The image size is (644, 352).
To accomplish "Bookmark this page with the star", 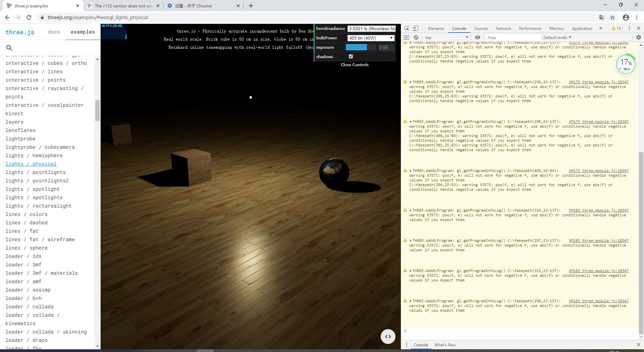I will point(612,17).
